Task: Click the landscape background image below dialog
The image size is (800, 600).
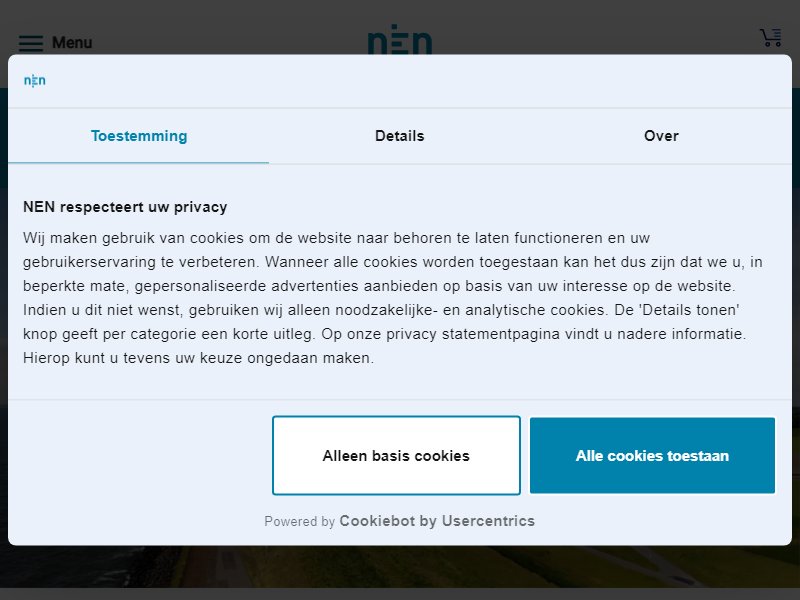Action: [x=400, y=566]
